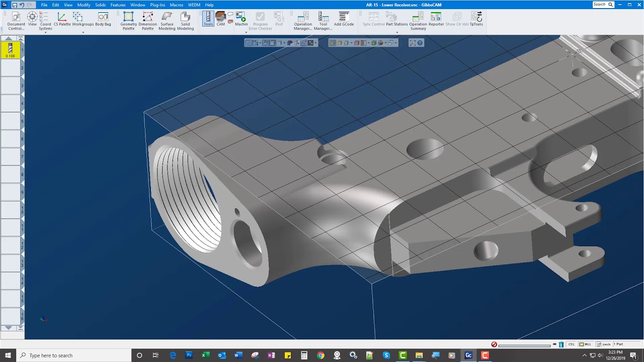Open the Operation Summary

[x=418, y=21]
